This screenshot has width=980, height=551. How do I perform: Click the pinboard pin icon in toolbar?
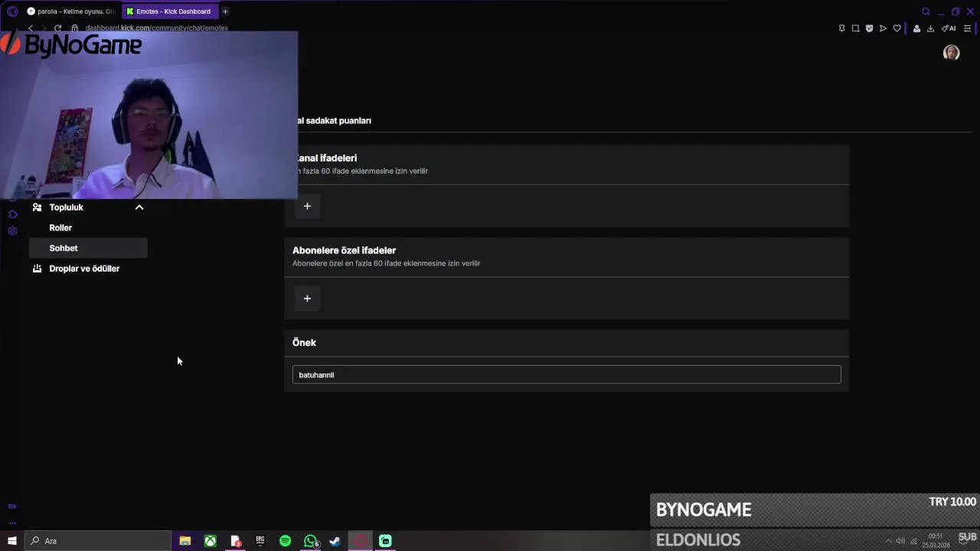click(841, 28)
